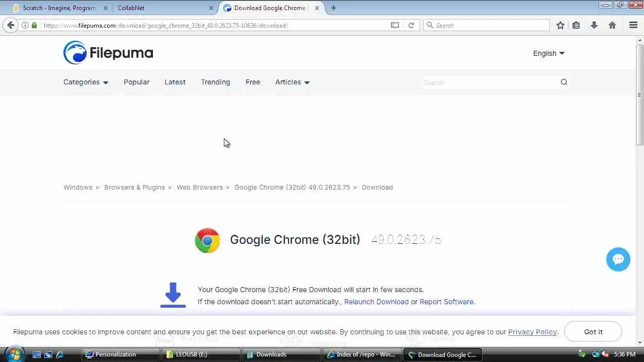Click the Report Software link
Viewport: 644px width, 362px height.
(x=446, y=302)
